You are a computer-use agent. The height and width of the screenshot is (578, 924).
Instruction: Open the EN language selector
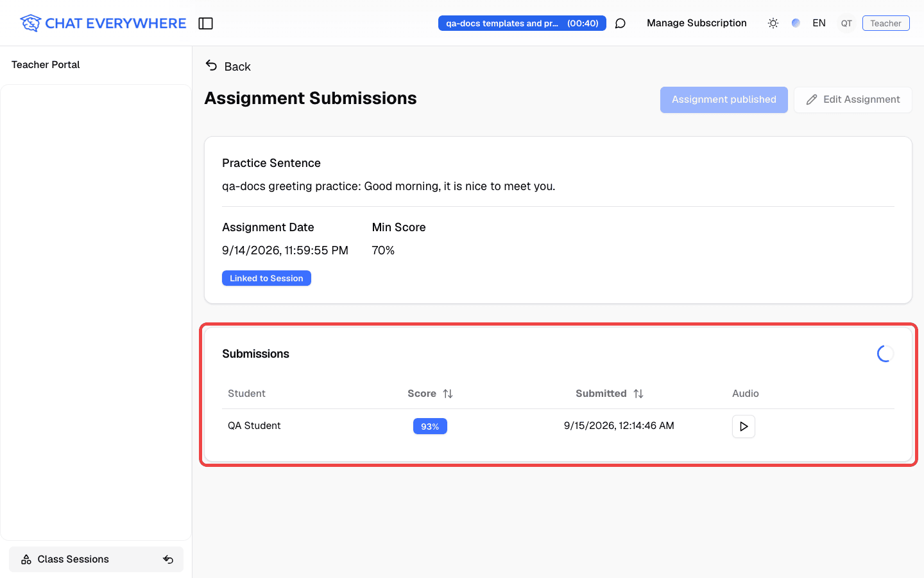tap(819, 23)
